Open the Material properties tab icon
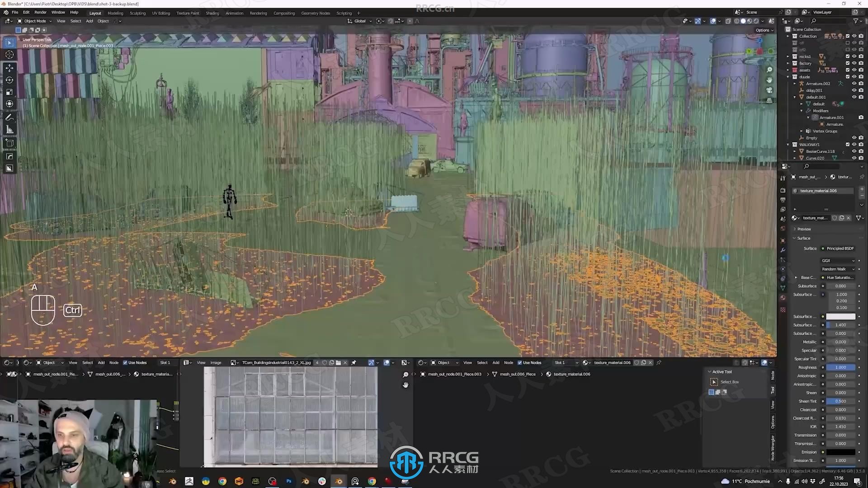 point(783,298)
